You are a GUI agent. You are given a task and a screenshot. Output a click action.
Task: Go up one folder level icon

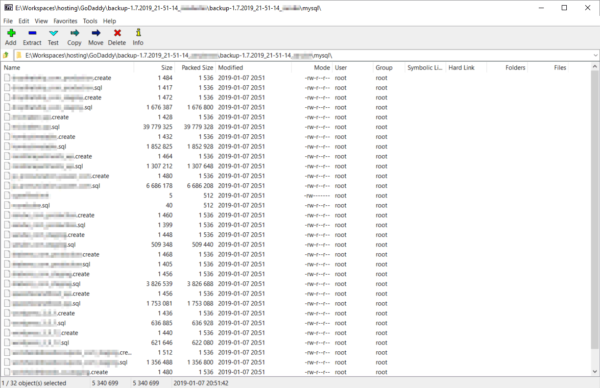pos(6,55)
